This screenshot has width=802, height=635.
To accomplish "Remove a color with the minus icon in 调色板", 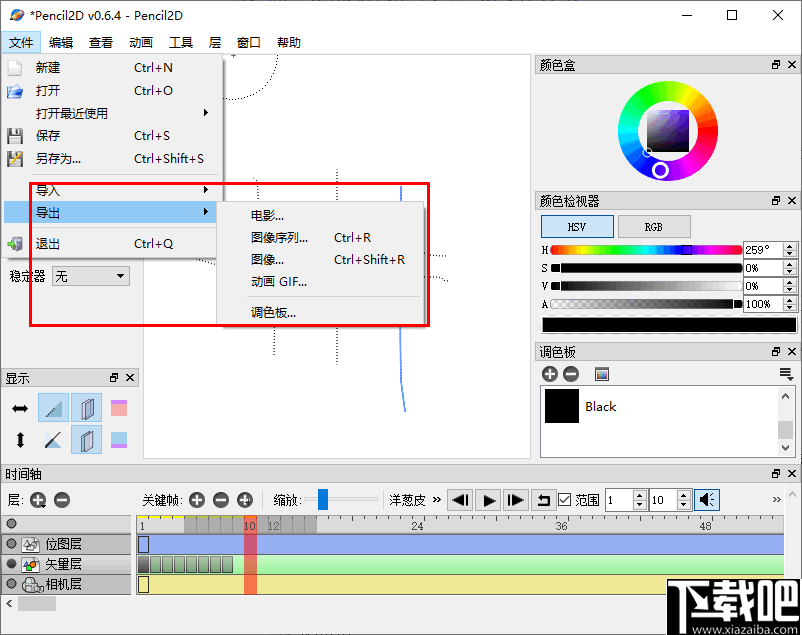I will point(571,373).
